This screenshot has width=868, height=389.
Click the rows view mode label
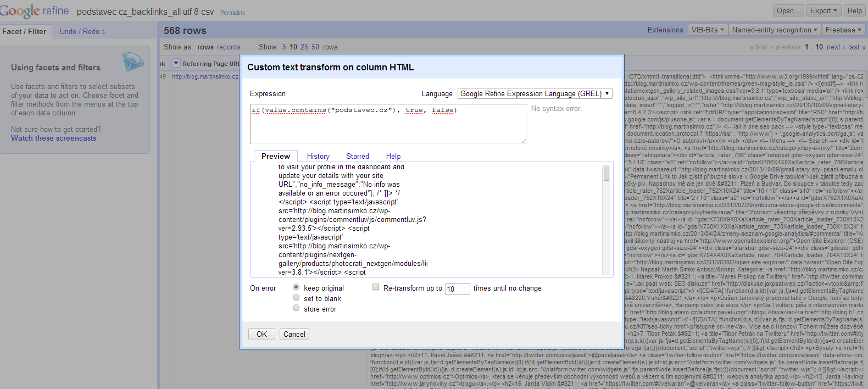coord(205,47)
